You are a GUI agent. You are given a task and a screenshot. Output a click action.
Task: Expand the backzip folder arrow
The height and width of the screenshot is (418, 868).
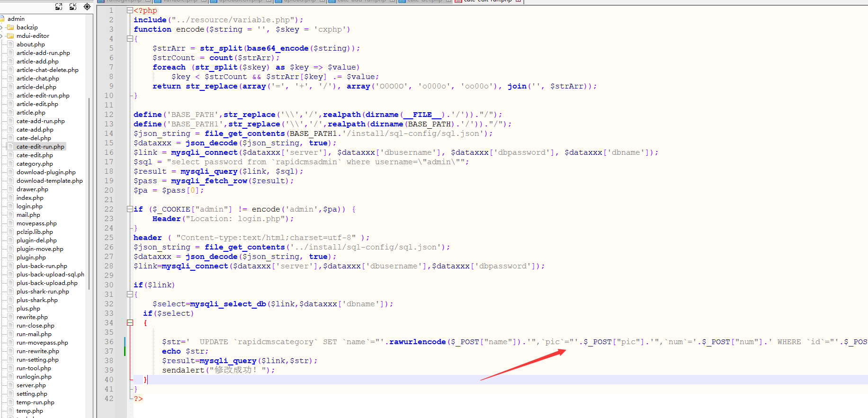(2, 27)
